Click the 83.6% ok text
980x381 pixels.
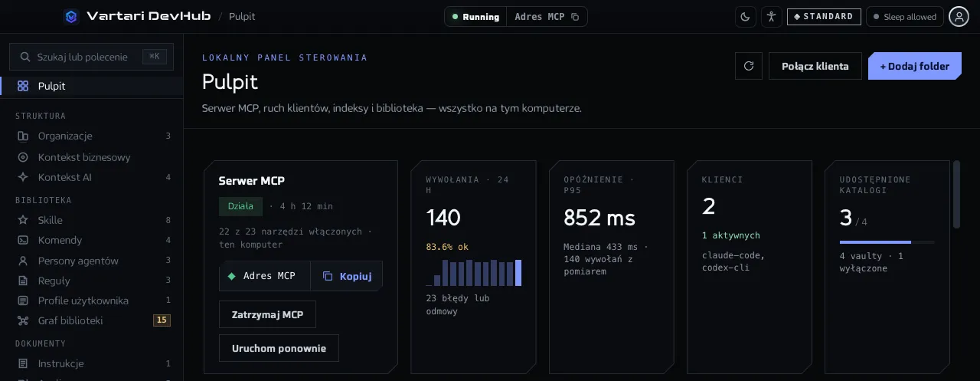click(447, 247)
